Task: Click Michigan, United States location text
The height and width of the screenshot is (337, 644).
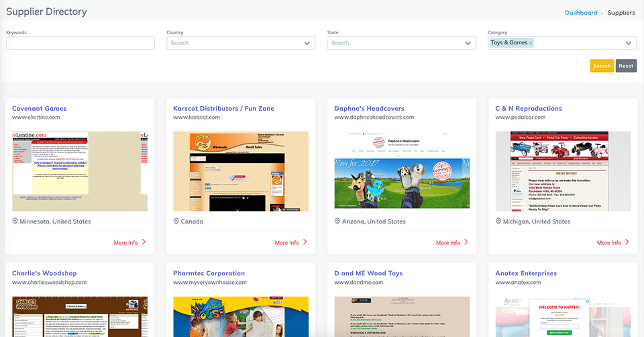Action: (537, 222)
